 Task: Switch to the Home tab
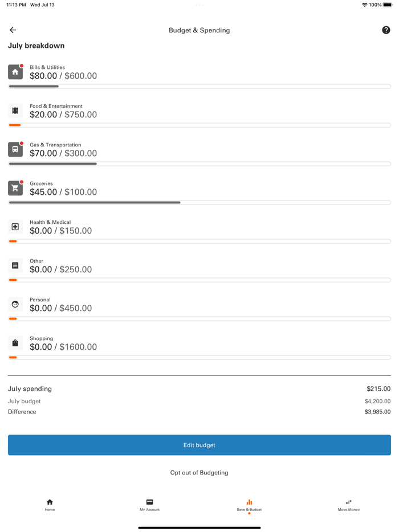[x=50, y=505]
